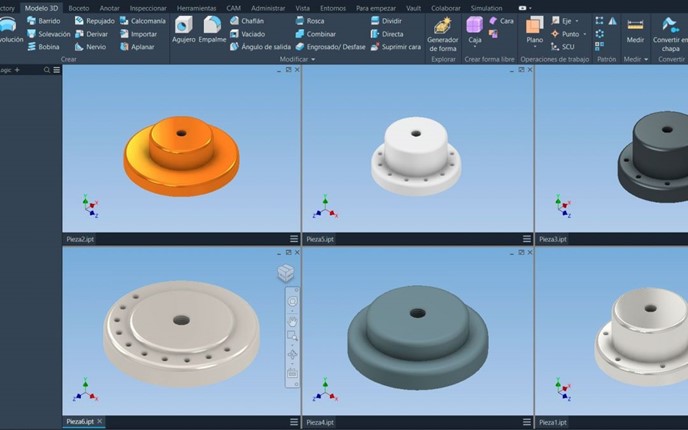
Task: Select the Nervio rib tool
Action: (90, 47)
